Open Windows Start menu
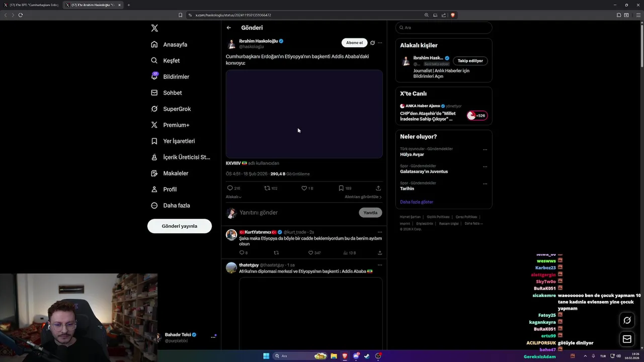Screen dimensions: 644x362 (x=266, y=356)
